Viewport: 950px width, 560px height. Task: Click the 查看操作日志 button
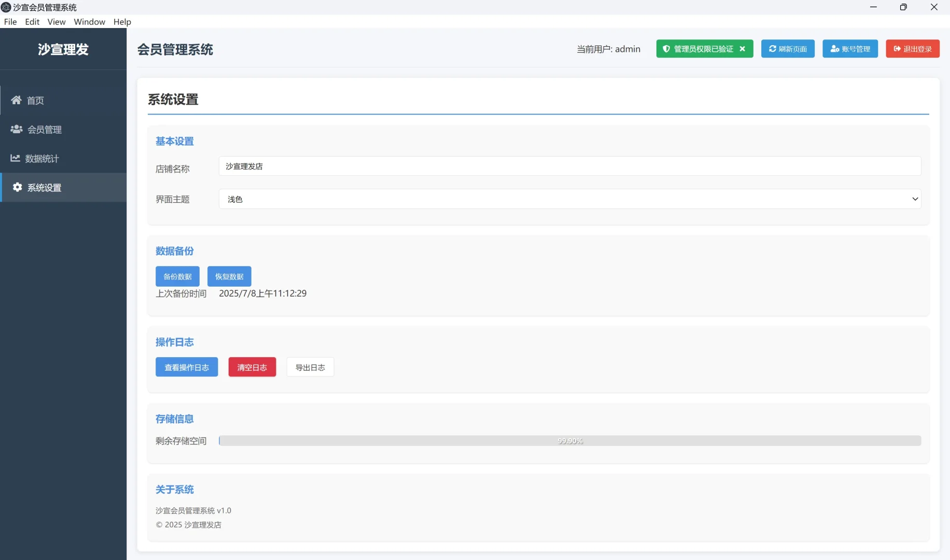click(187, 367)
